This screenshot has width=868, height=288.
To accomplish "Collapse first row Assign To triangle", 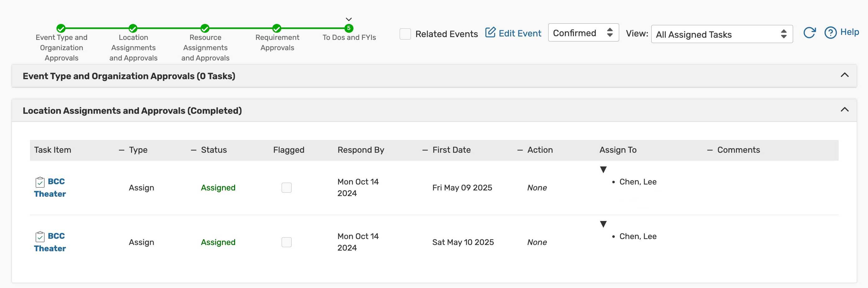I will coord(603,170).
